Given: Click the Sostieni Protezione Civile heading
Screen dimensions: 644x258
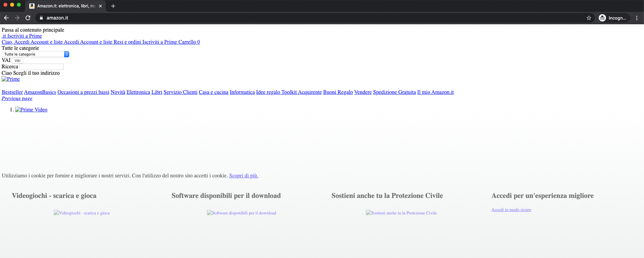Looking at the screenshot, I should click(387, 196).
